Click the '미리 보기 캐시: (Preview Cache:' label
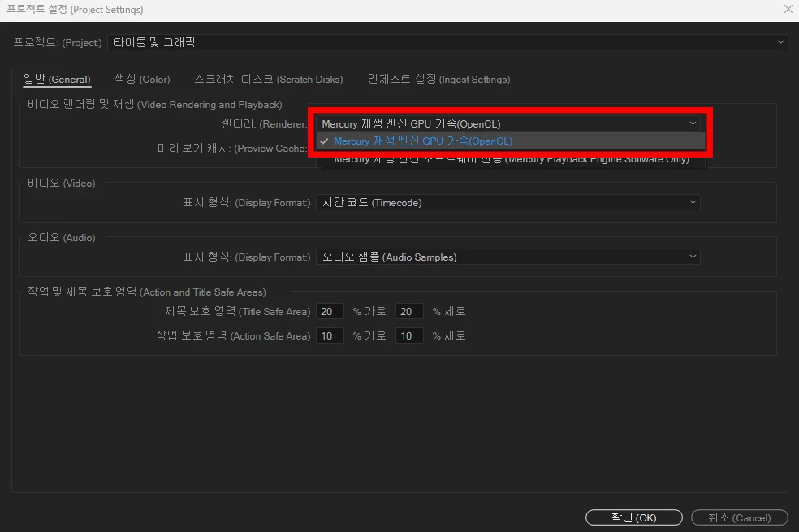 tap(232, 149)
